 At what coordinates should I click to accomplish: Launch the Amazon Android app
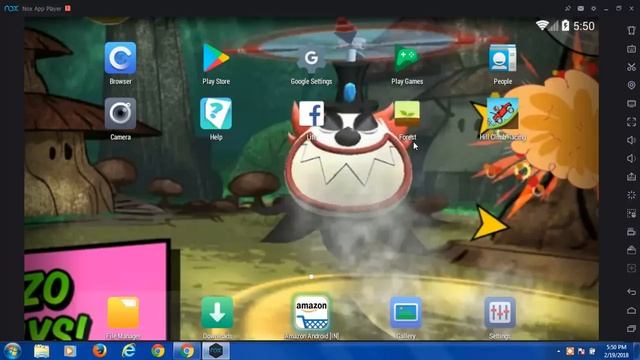pyautogui.click(x=311, y=313)
